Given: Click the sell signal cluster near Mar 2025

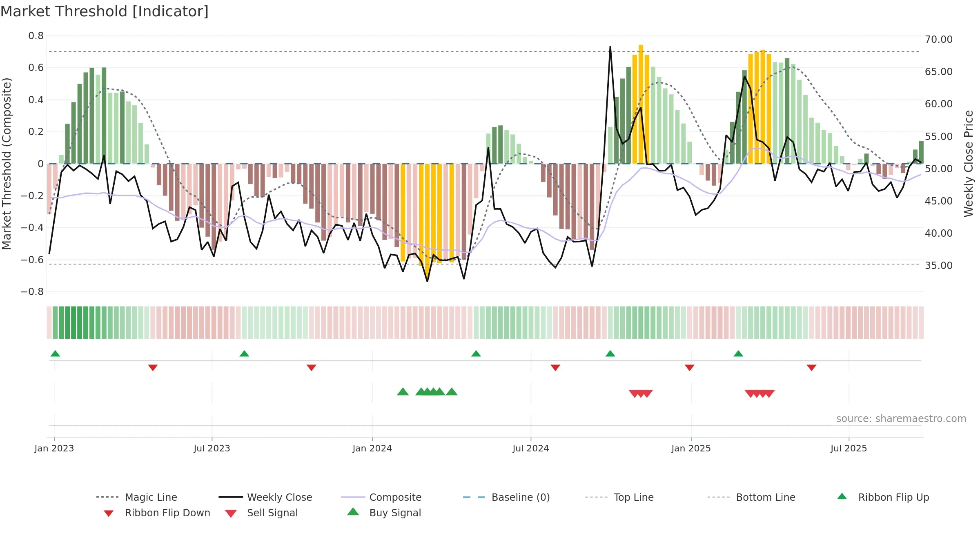Looking at the screenshot, I should [759, 394].
